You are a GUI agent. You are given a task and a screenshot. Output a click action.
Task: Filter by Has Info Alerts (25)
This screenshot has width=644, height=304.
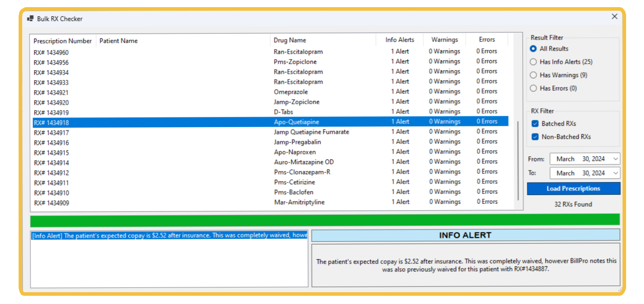533,62
